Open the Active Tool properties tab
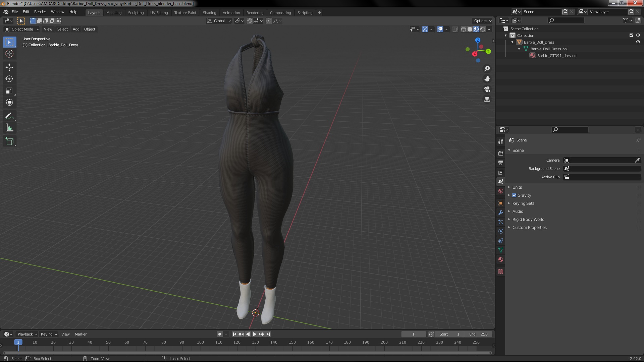Screen dimensions: 644x362 click(501, 141)
